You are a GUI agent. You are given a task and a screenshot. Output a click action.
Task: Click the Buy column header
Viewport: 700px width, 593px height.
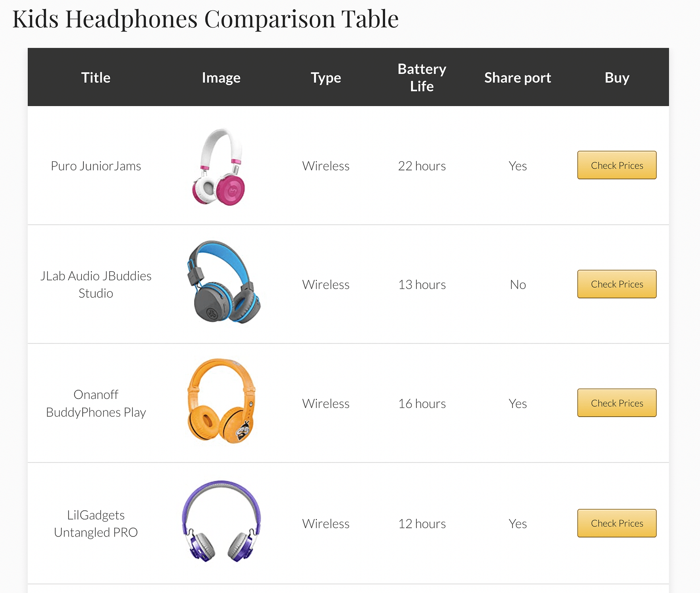pos(617,77)
